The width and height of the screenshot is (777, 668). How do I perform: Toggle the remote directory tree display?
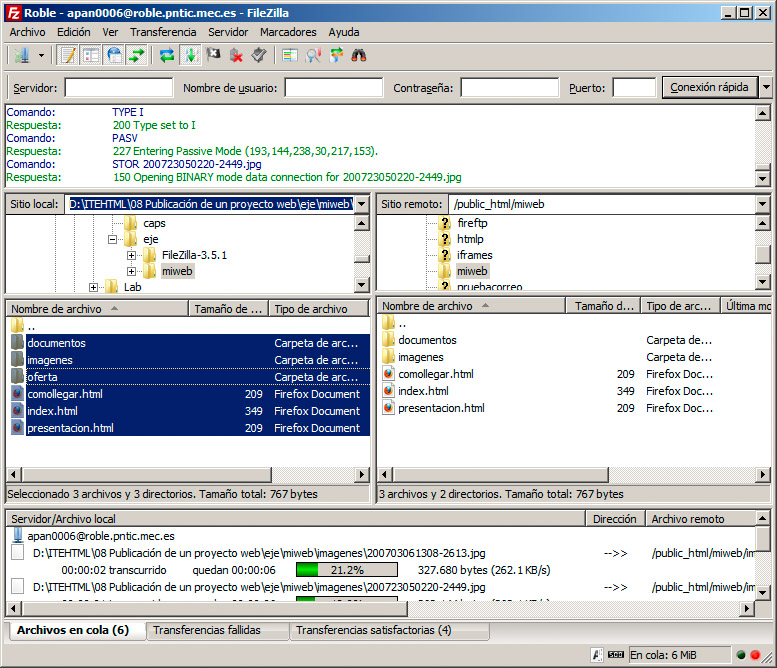[114, 55]
